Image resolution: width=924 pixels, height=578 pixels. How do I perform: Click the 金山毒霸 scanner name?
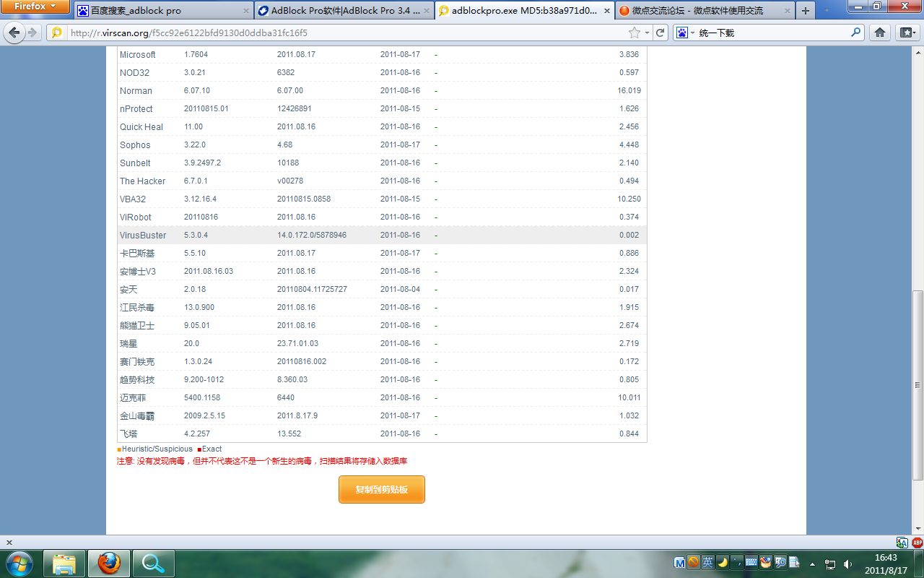click(x=137, y=416)
